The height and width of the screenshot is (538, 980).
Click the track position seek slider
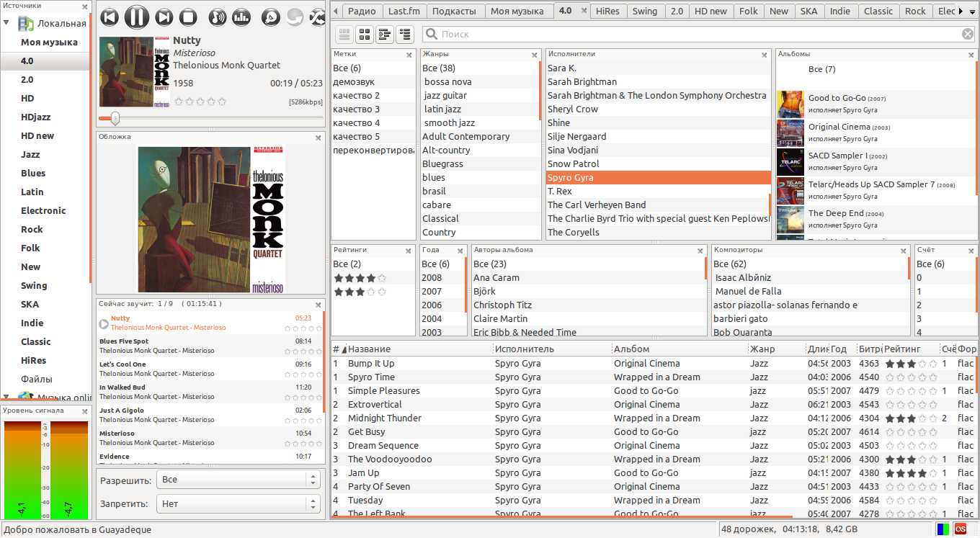pos(209,119)
